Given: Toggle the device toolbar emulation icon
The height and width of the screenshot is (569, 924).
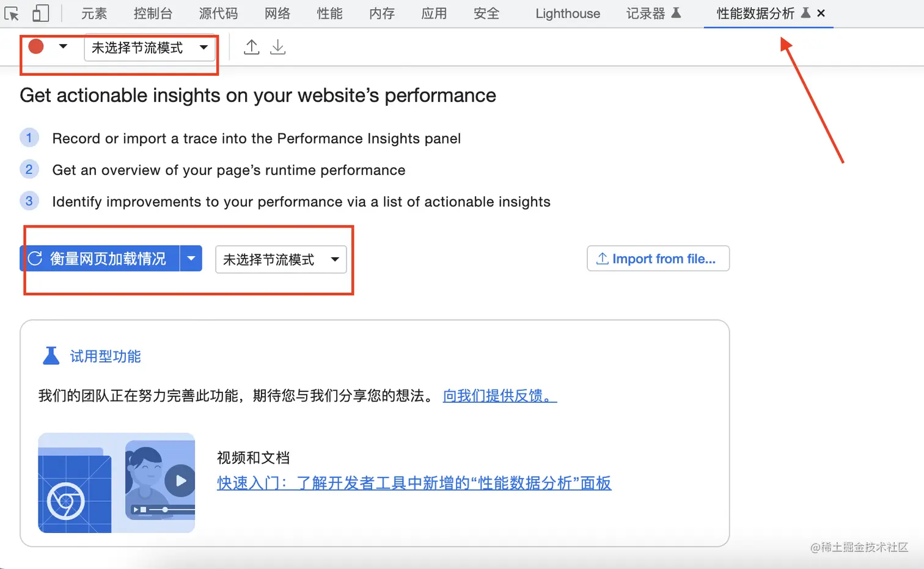Looking at the screenshot, I should [x=40, y=13].
